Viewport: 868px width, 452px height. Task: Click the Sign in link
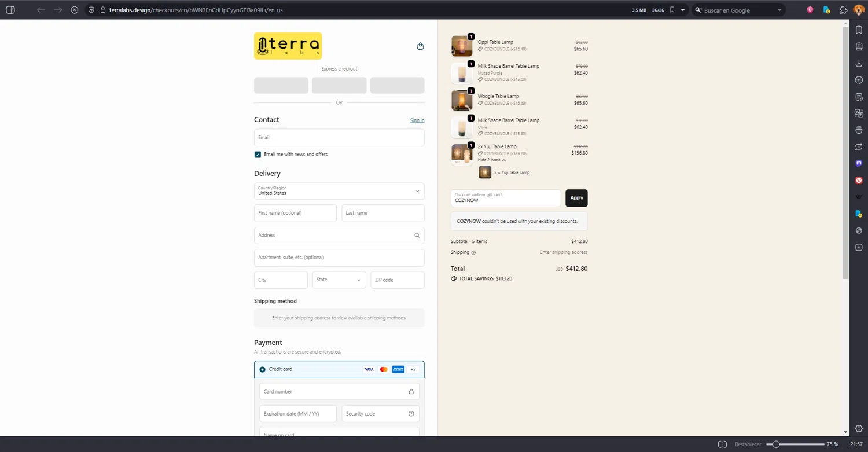(x=417, y=120)
